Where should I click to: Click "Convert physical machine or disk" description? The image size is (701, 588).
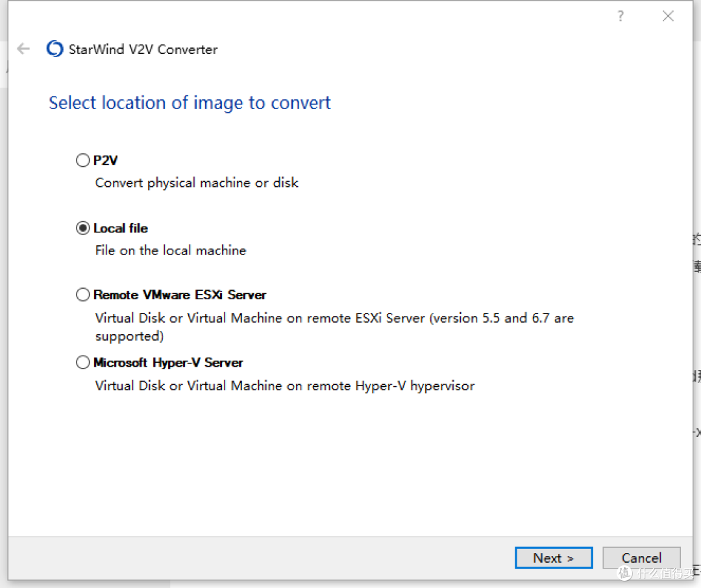[197, 183]
